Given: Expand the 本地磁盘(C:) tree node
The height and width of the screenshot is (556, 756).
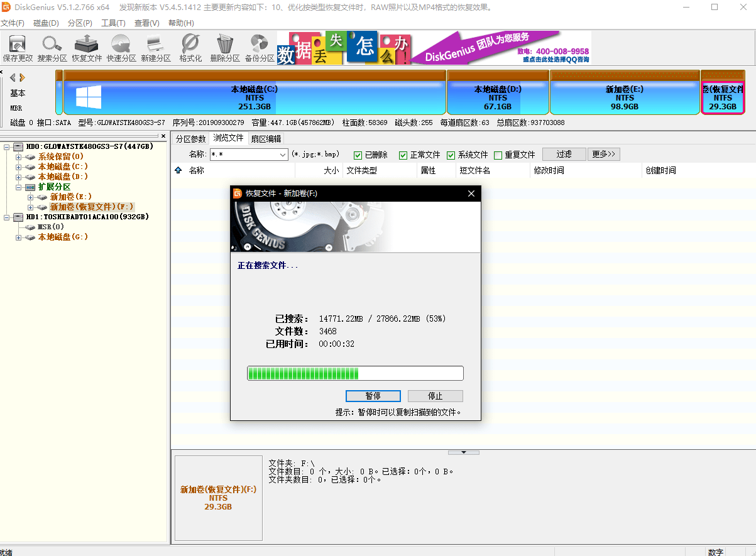Looking at the screenshot, I should 19,166.
